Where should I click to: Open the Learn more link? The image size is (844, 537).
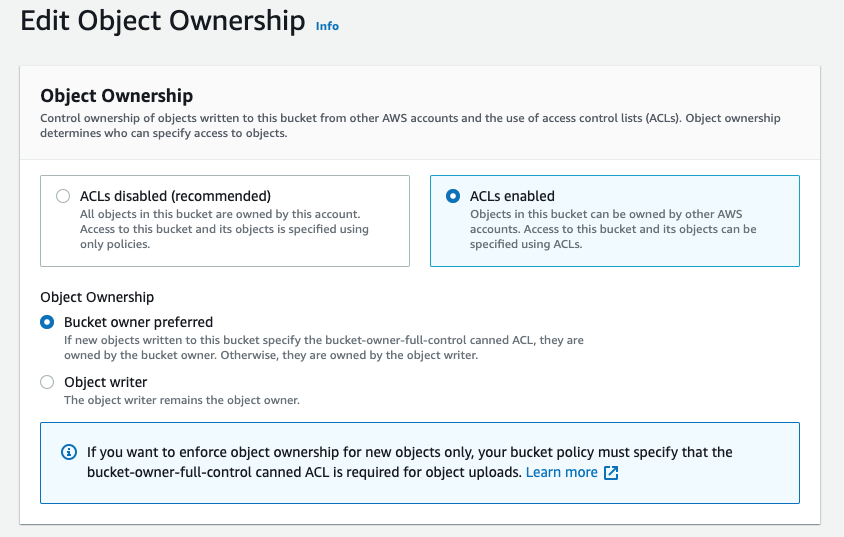click(561, 472)
